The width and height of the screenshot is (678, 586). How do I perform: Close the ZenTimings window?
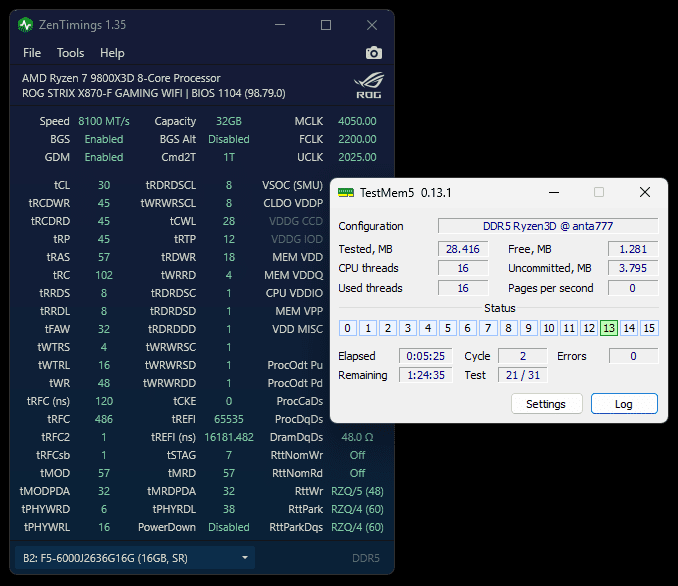pos(372,25)
